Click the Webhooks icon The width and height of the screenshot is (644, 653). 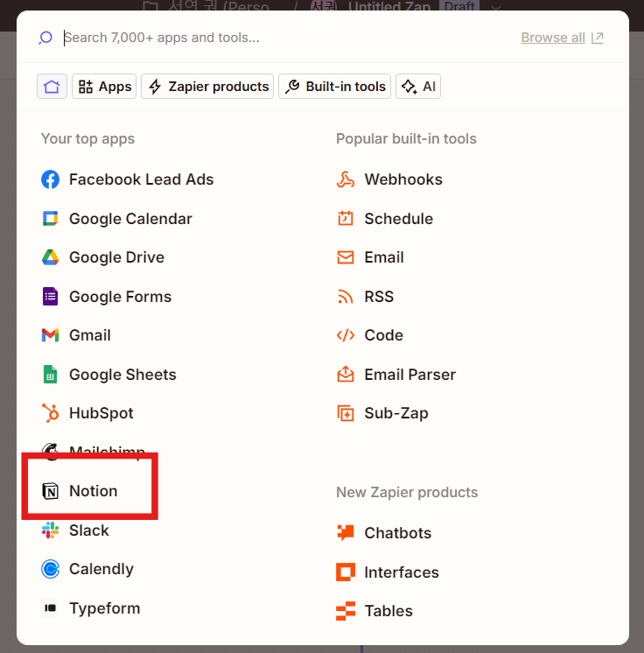(346, 179)
